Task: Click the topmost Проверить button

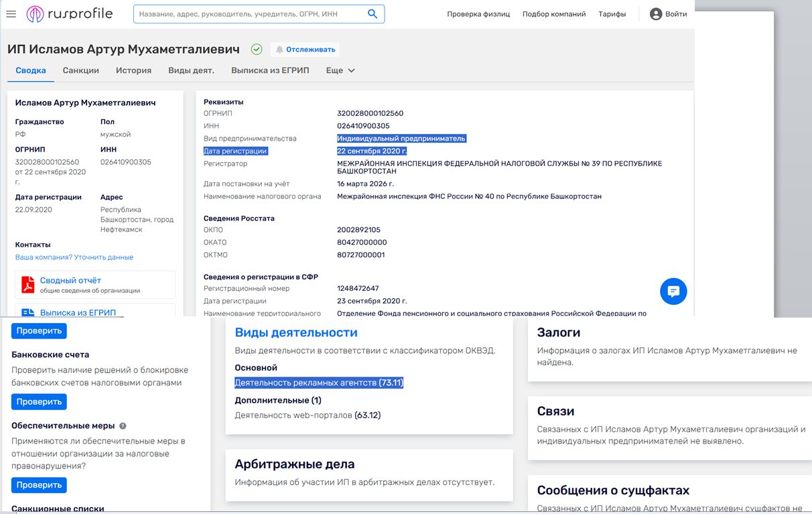Action: coord(39,330)
